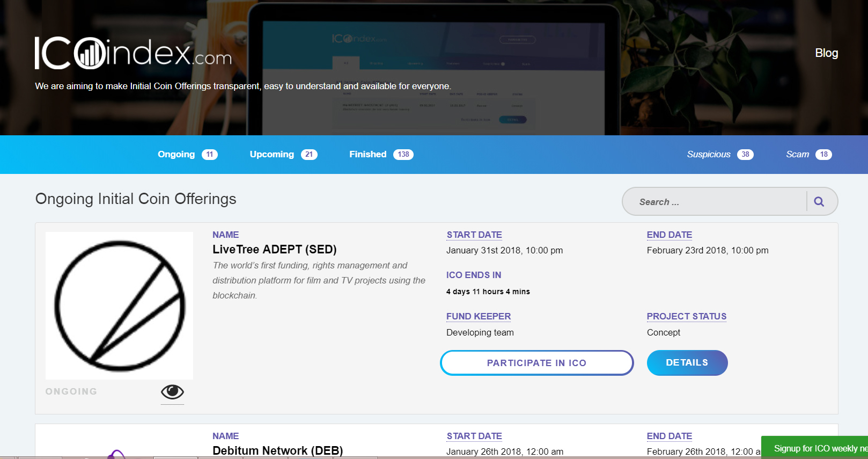Click the 'Developing team' fund keeper value

pos(480,332)
